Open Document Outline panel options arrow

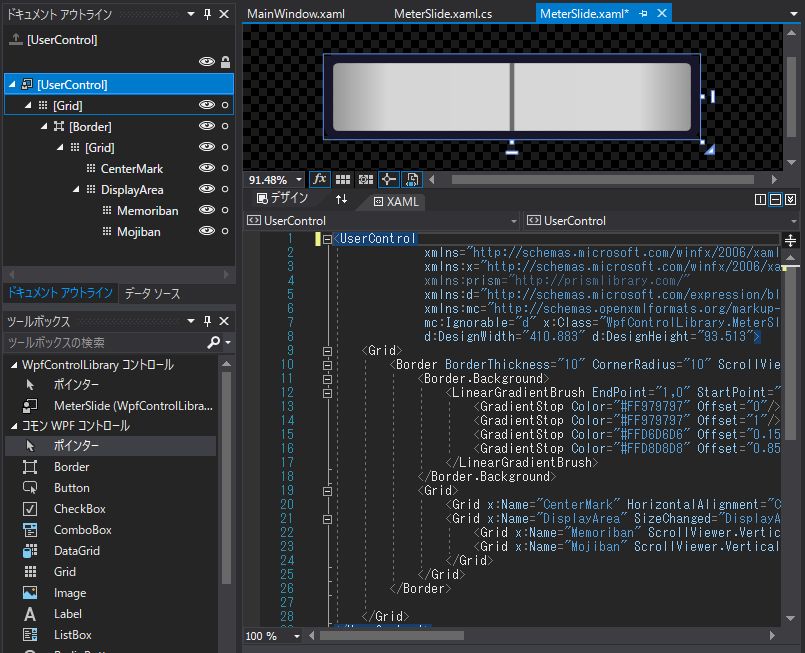tap(191, 14)
